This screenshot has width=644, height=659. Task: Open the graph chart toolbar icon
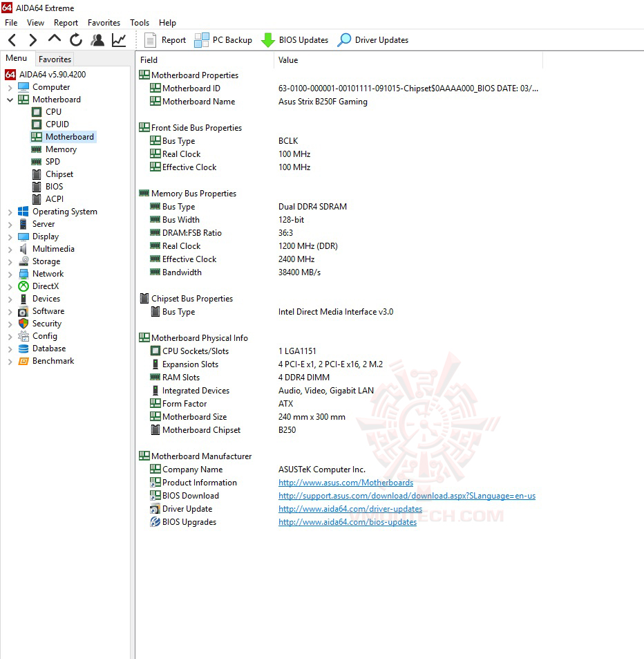pos(119,40)
